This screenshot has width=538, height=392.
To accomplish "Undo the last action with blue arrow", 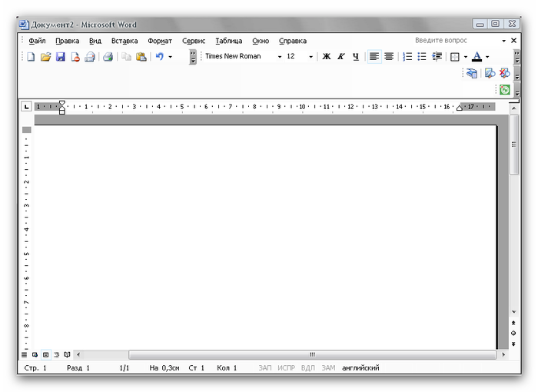I will pos(160,57).
